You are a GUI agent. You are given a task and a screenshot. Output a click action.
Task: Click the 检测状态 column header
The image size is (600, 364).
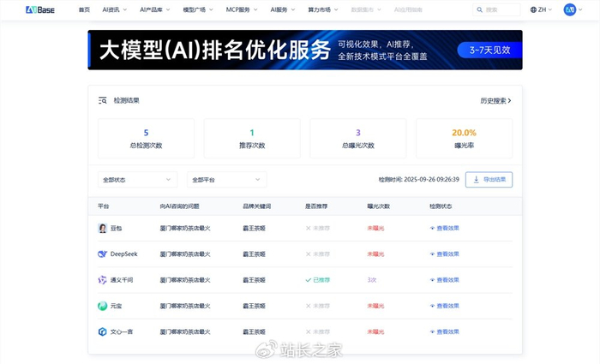click(x=441, y=206)
